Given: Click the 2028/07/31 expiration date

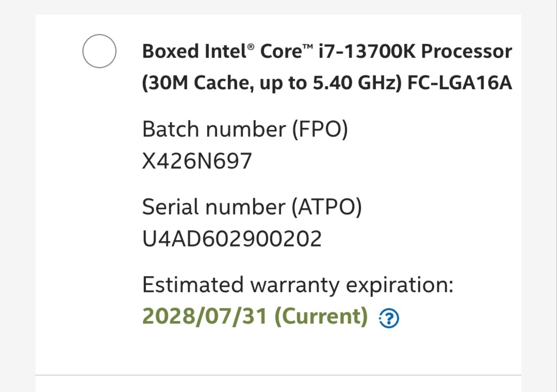Looking at the screenshot, I should [205, 316].
